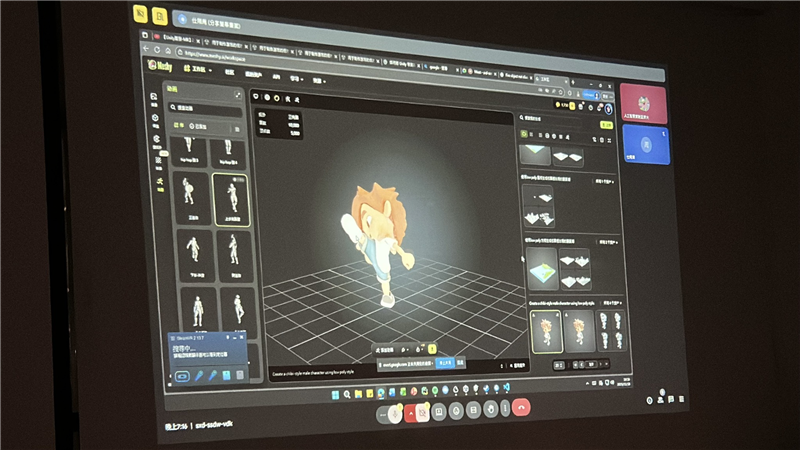Screen dimensions: 800x450
Task: Toggle the yellow ring viewport display option
Action: click(278, 98)
